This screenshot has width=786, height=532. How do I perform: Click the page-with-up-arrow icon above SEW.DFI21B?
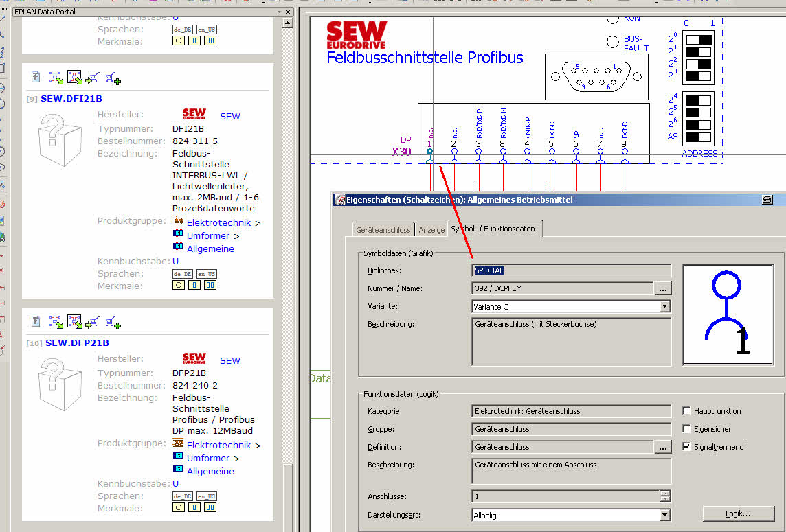point(36,77)
